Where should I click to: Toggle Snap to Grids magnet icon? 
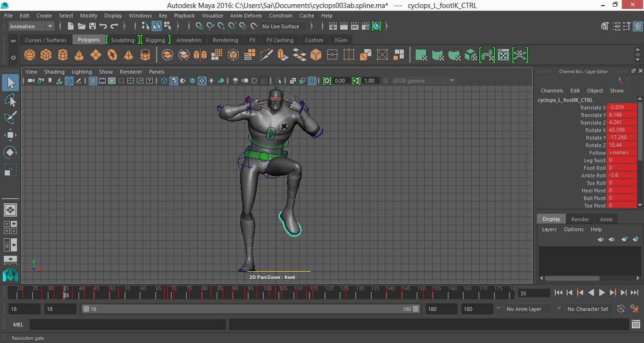tap(200, 26)
